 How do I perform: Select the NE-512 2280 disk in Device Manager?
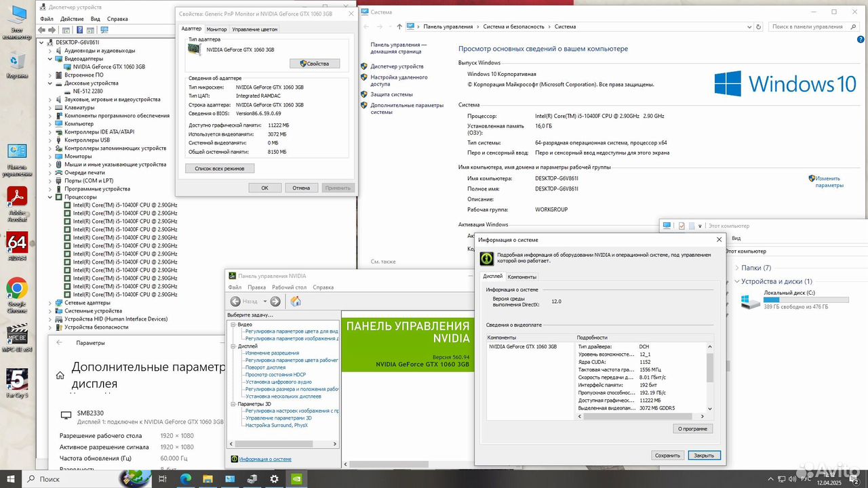[x=87, y=91]
